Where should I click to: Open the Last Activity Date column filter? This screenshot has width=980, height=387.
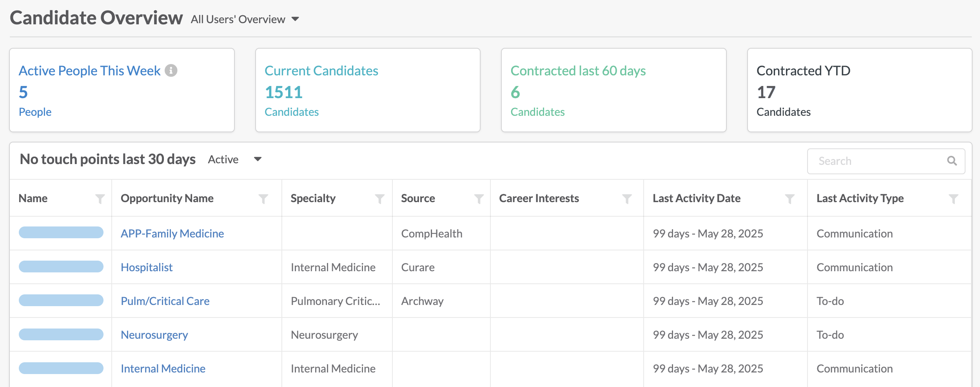click(789, 199)
